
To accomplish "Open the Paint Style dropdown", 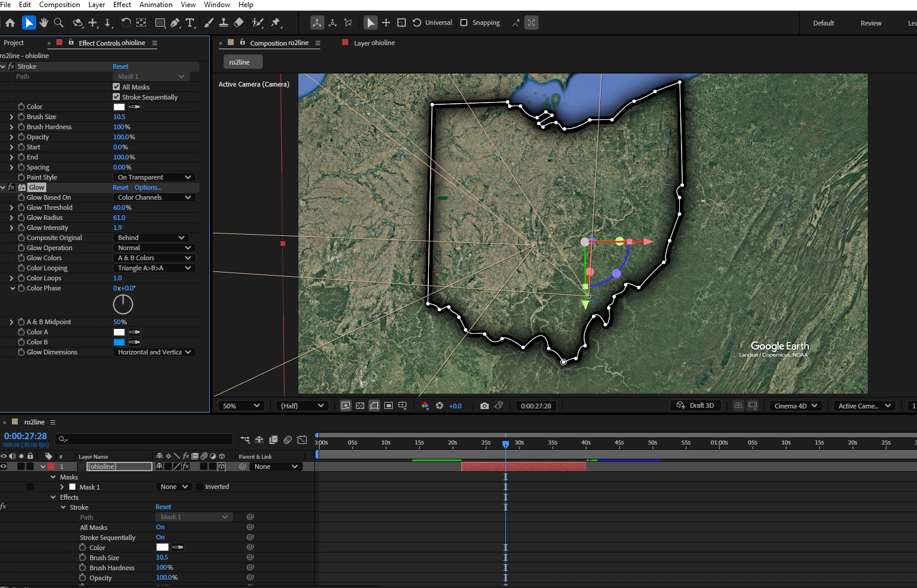I will coord(154,177).
